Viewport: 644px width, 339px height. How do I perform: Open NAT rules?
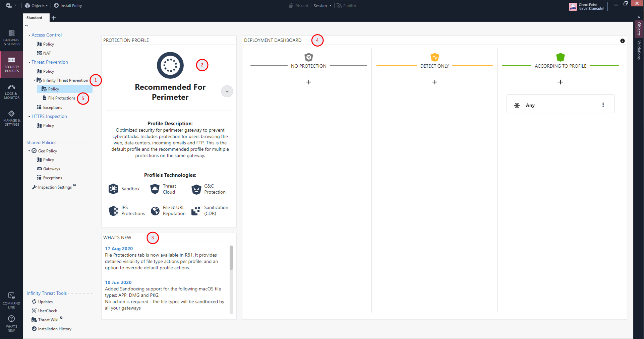pos(44,53)
